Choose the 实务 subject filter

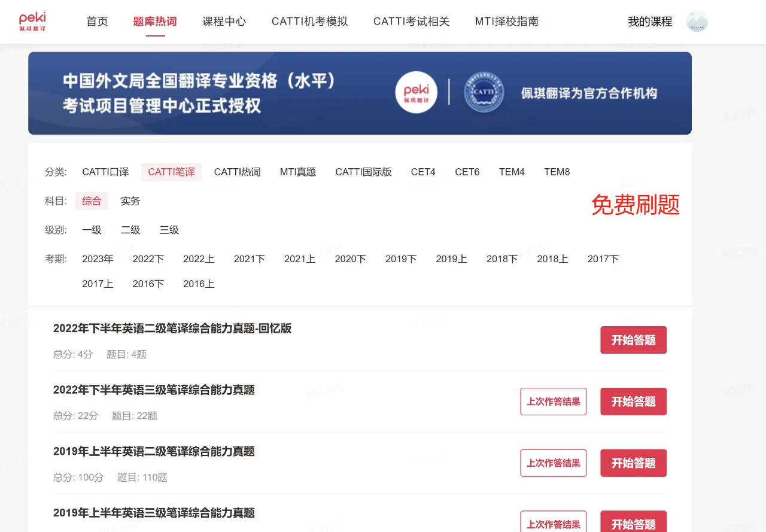130,201
